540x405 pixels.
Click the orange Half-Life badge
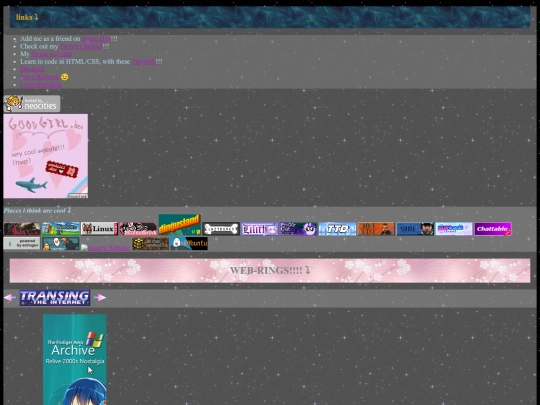[376, 229]
